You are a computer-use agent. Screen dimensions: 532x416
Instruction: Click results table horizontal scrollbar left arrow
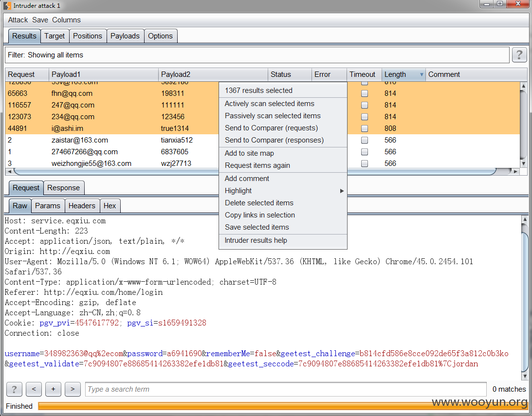(9, 172)
